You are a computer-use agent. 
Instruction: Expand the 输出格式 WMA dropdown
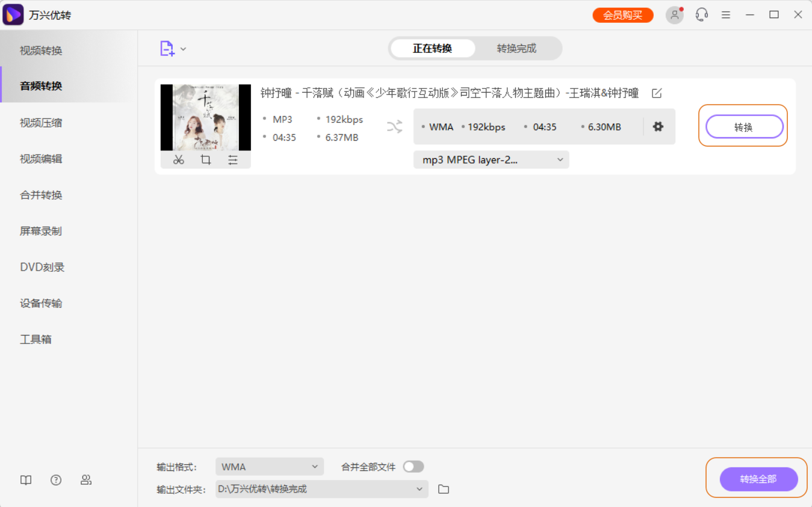[x=269, y=467]
